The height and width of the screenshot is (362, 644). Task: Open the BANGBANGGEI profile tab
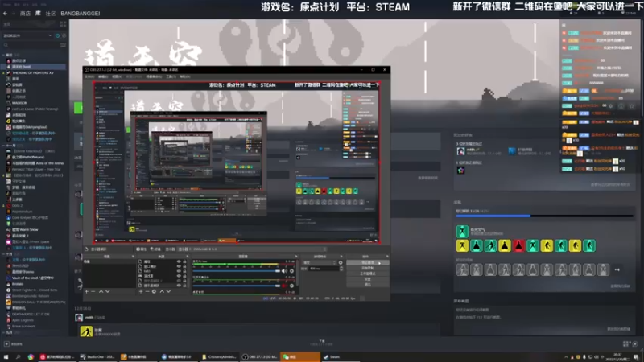tap(80, 14)
